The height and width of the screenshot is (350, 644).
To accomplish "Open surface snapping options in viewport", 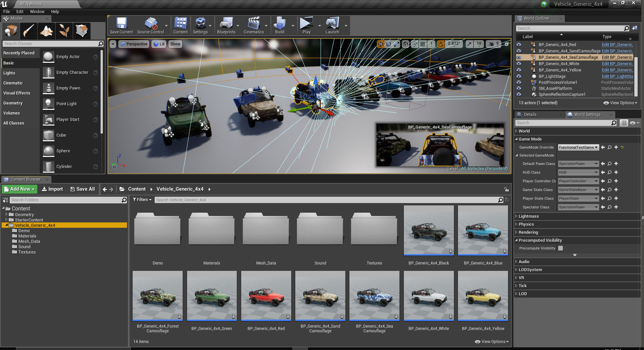I will coord(415,44).
